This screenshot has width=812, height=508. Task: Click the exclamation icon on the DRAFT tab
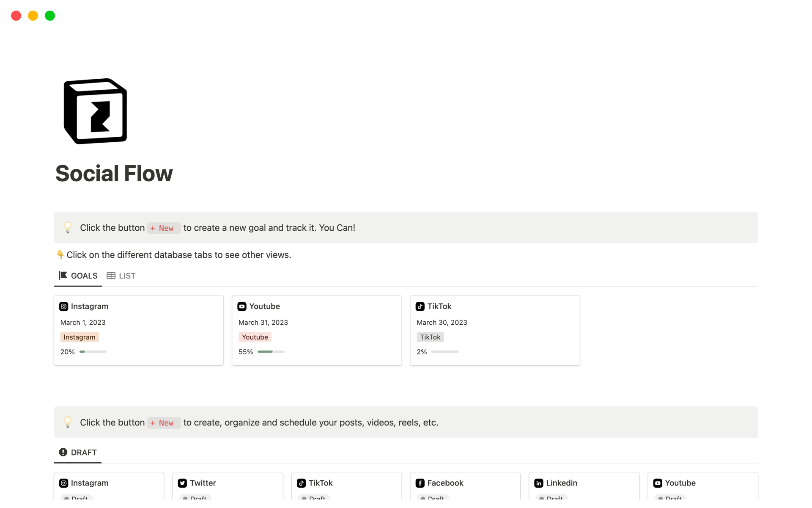(63, 452)
